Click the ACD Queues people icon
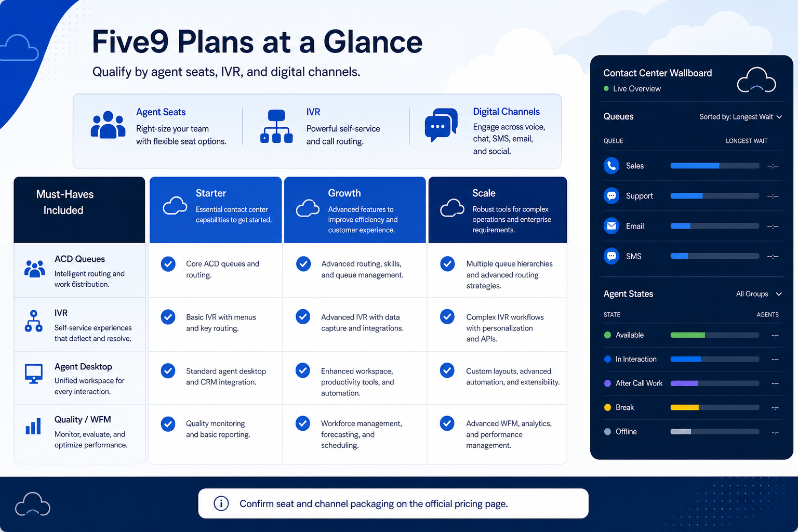 tap(34, 269)
